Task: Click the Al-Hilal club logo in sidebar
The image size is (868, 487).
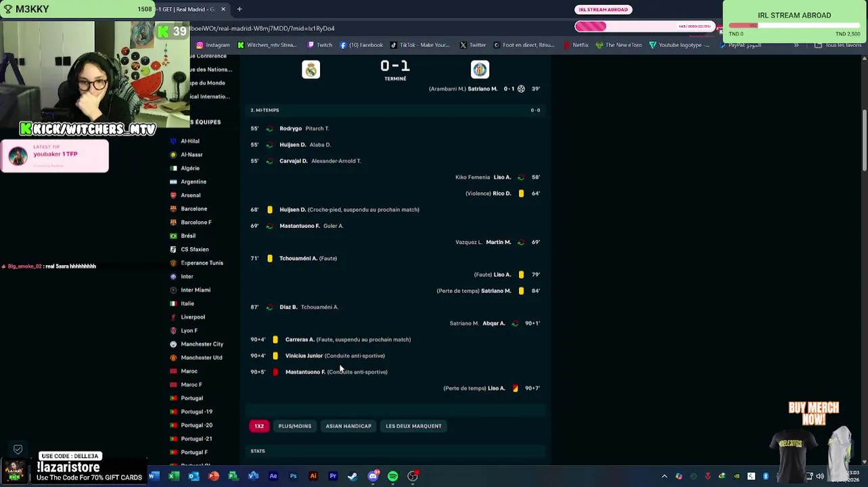Action: click(x=173, y=141)
